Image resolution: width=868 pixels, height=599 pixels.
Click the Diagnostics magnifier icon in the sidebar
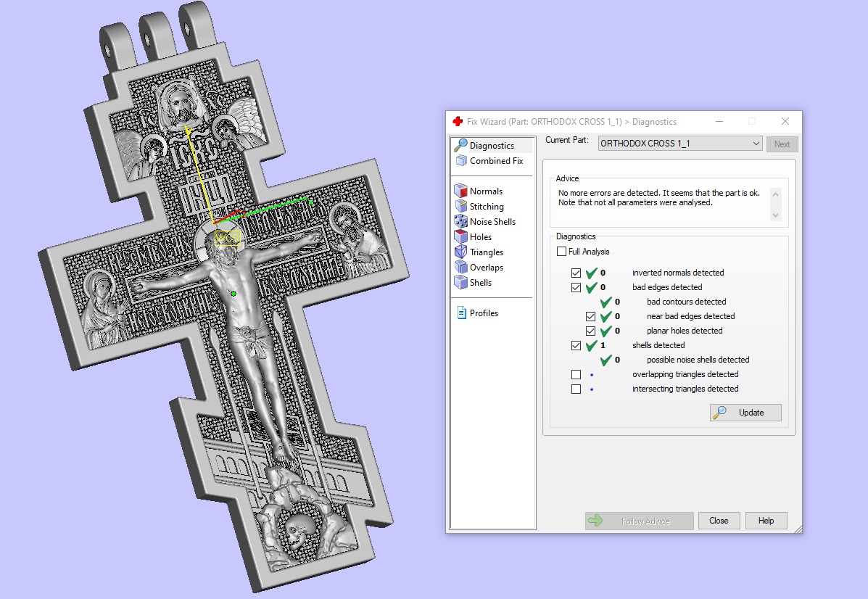click(460, 145)
